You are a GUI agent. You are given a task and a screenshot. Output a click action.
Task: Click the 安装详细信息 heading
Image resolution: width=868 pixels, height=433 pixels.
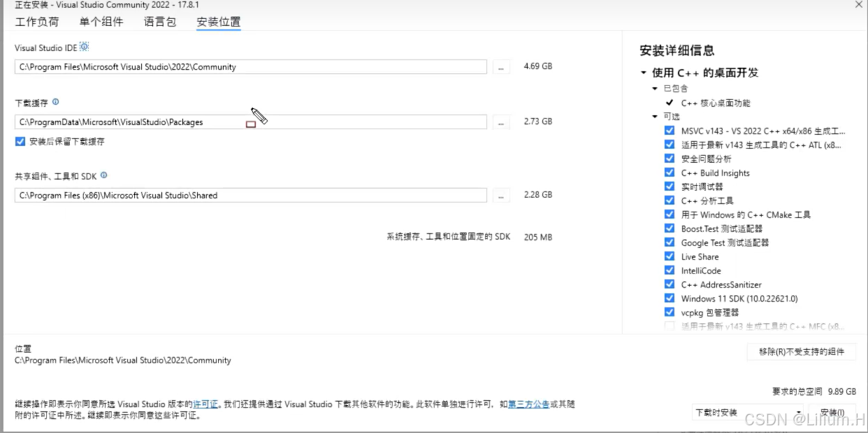pos(677,50)
